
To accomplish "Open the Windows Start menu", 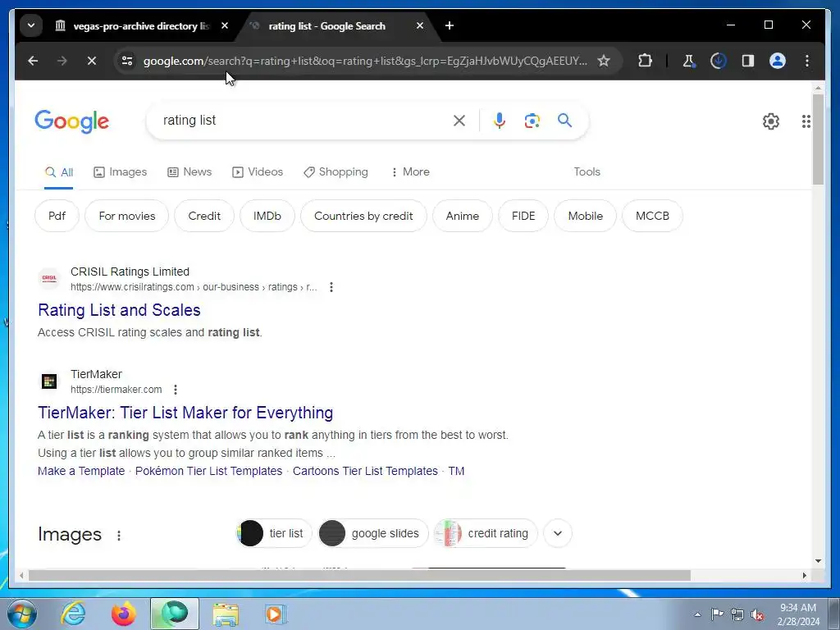I will tap(22, 614).
